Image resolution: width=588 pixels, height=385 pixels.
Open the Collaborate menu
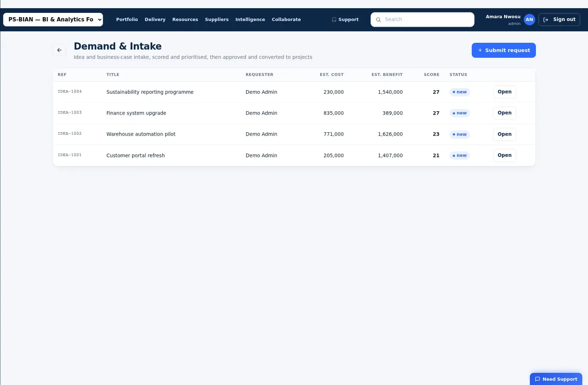click(286, 20)
